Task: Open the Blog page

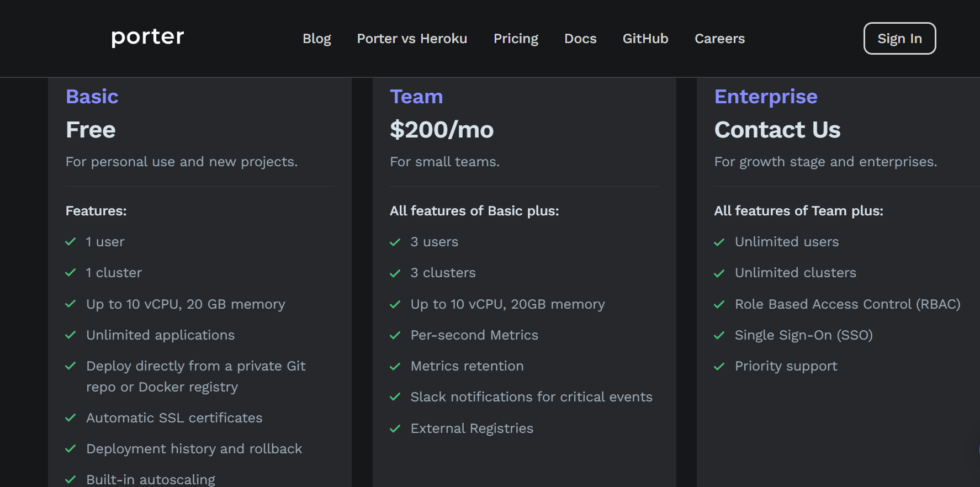Action: (317, 39)
